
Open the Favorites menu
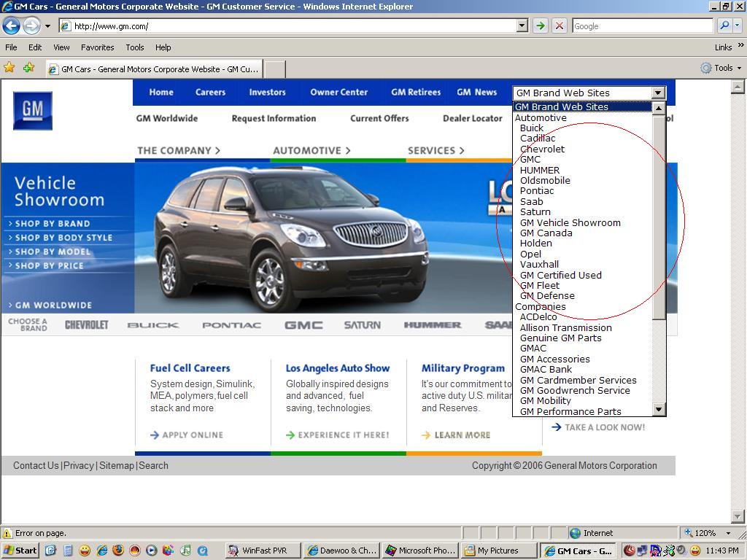[97, 47]
